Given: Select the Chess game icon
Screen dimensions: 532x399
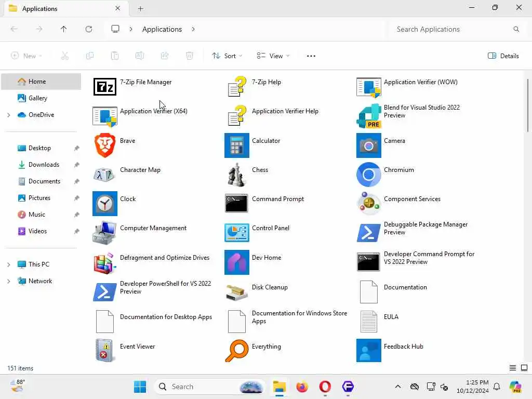Looking at the screenshot, I should pyautogui.click(x=236, y=175).
